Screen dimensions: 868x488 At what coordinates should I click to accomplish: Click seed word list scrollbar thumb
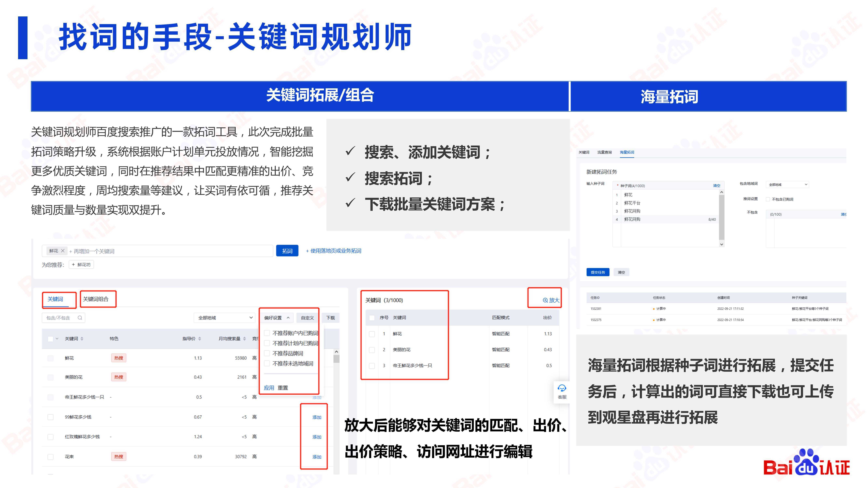click(x=721, y=217)
